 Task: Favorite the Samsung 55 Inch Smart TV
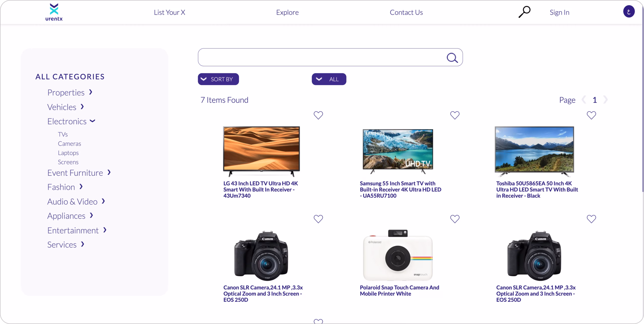[x=455, y=115]
